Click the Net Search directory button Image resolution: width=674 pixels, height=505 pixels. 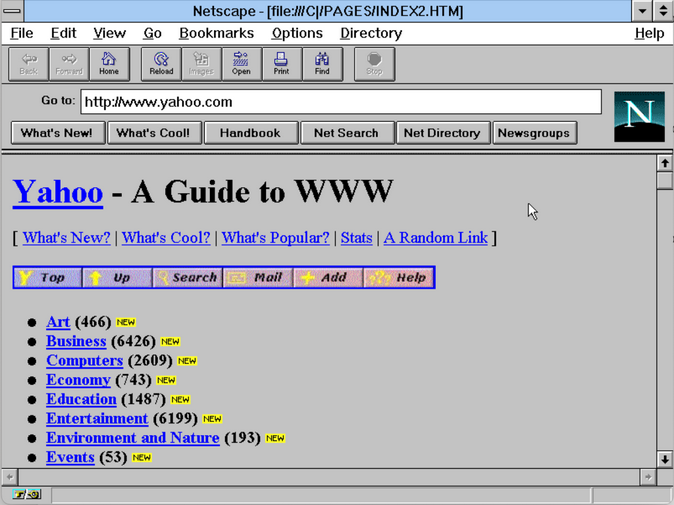346,132
